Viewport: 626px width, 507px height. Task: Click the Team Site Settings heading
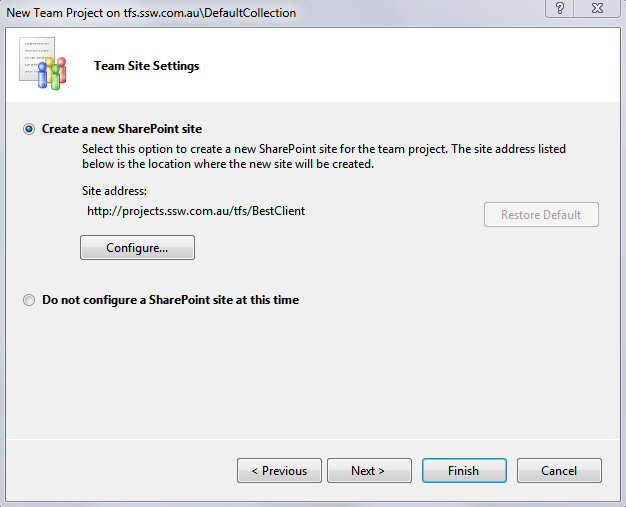pos(146,66)
